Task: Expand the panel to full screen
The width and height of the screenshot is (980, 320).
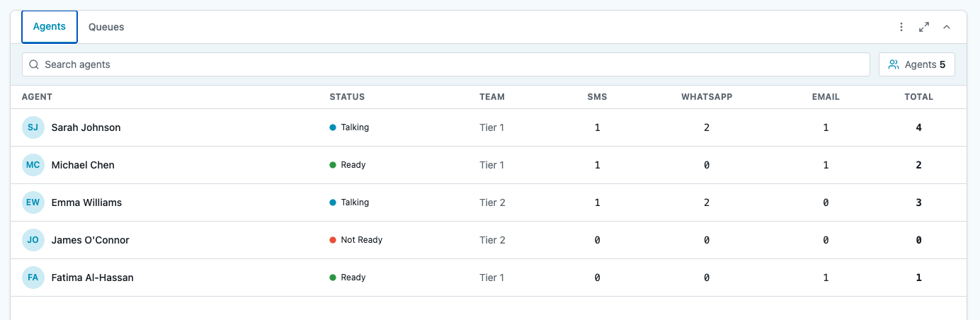Action: [x=924, y=27]
